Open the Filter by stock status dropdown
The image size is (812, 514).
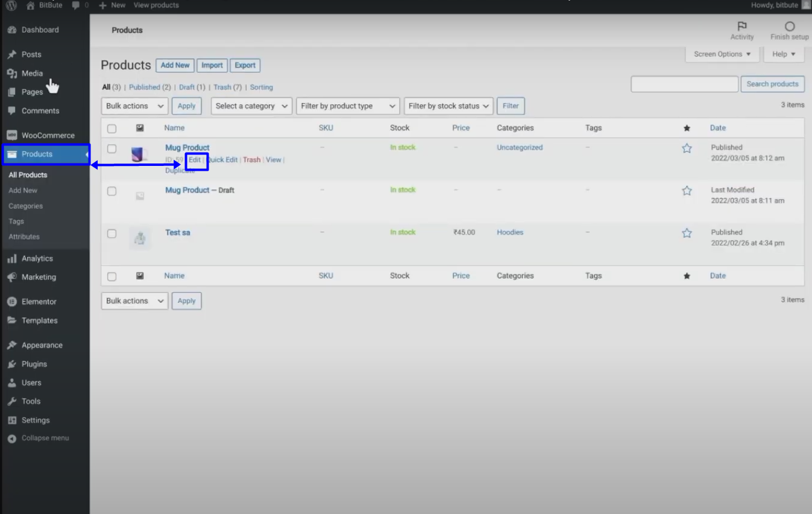point(448,106)
